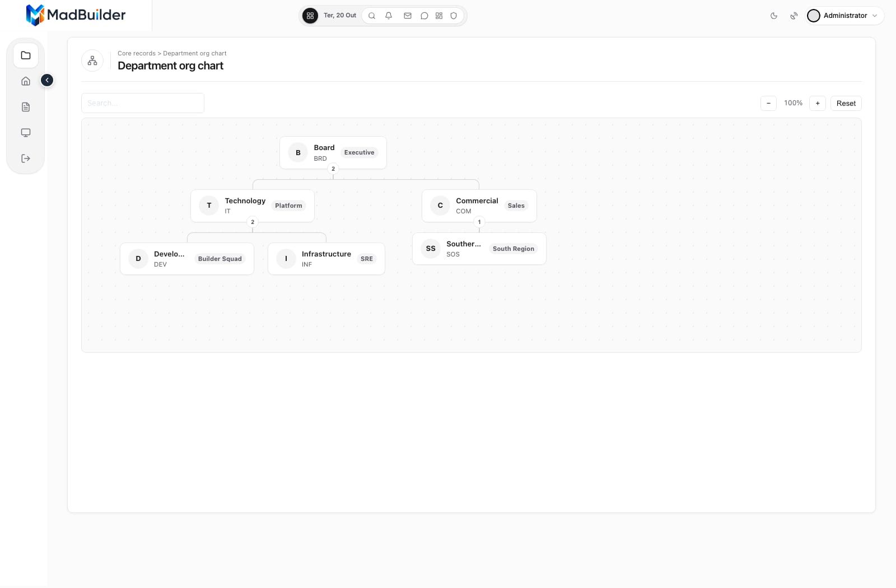
Task: Click the Executive tag on the Board card
Action: tap(360, 152)
